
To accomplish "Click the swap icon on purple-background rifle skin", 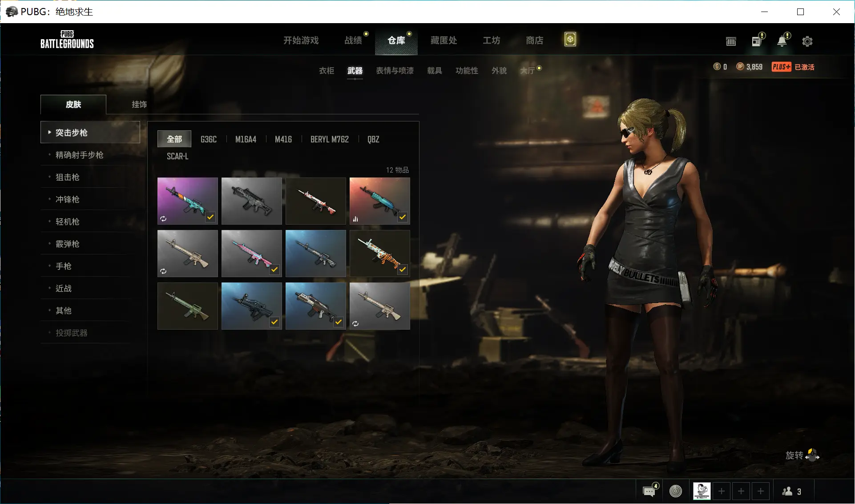I will pos(163,218).
